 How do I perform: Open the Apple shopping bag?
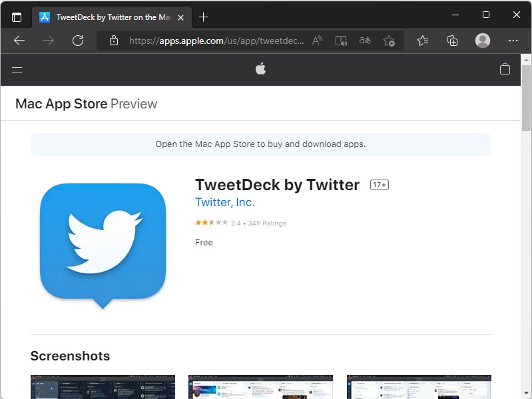(505, 68)
